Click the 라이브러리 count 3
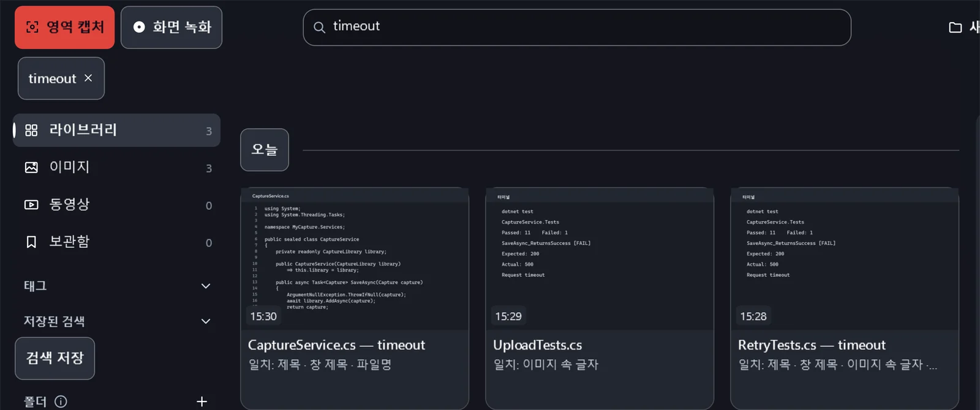 pos(209,131)
